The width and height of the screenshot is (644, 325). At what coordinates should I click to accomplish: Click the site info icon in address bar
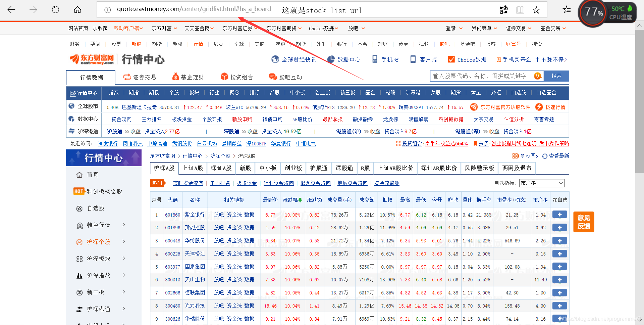tap(108, 10)
